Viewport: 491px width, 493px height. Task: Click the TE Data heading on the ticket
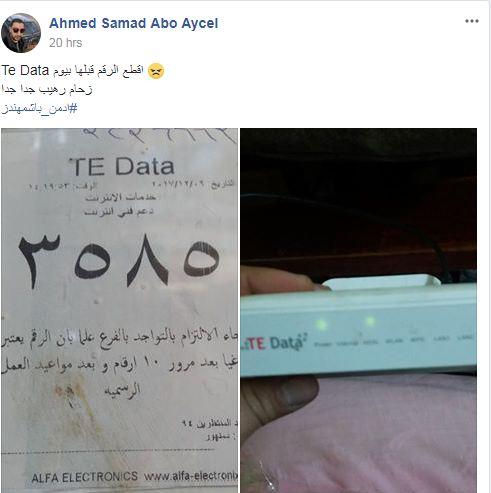point(121,166)
